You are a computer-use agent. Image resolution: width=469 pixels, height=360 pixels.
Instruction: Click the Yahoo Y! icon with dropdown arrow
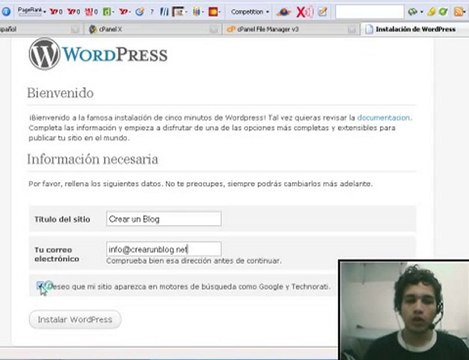[x=124, y=12]
